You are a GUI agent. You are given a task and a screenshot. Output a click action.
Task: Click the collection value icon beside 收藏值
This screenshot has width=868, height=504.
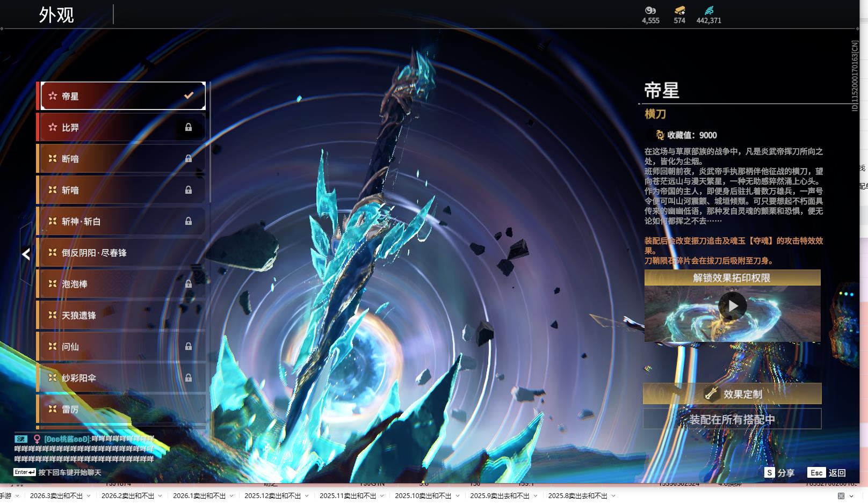660,135
